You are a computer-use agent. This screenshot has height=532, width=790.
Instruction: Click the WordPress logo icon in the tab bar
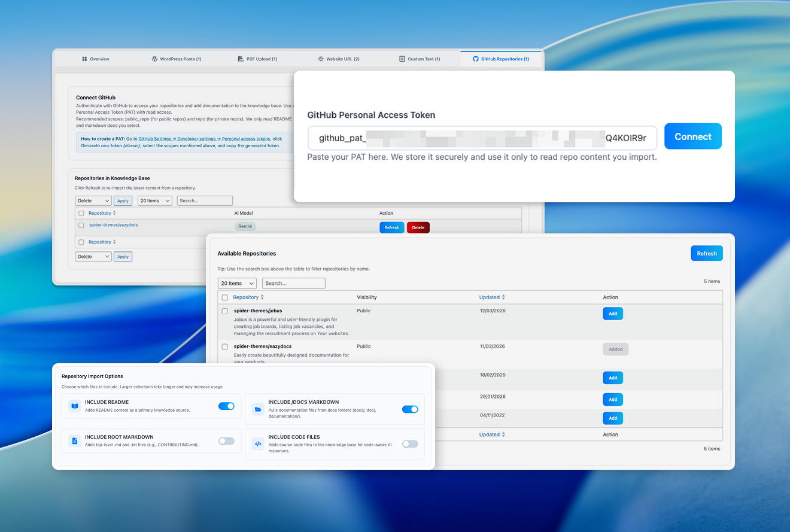pyautogui.click(x=154, y=59)
